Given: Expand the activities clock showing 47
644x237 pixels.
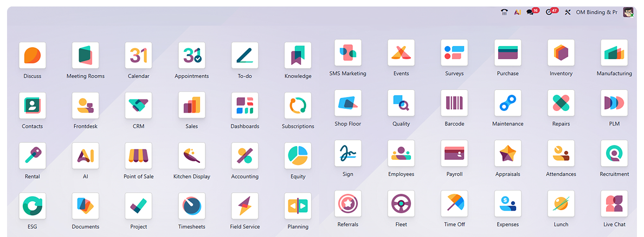Looking at the screenshot, I should (550, 12).
